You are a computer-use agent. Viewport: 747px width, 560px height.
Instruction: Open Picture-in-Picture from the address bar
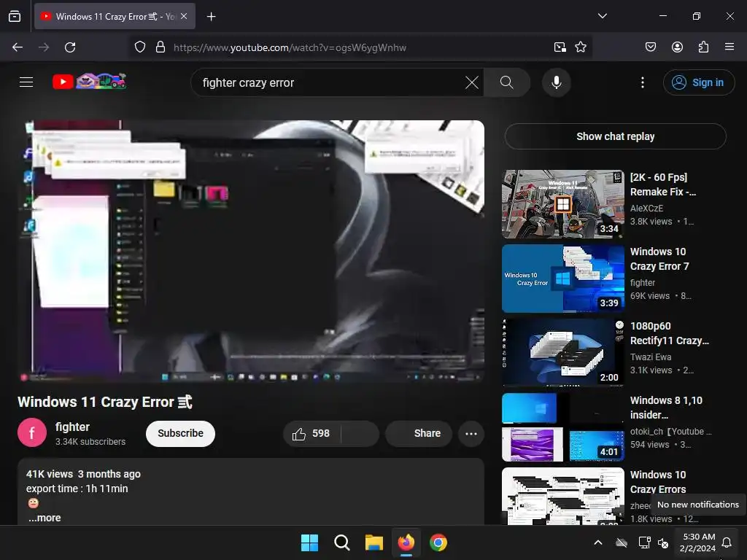click(x=560, y=47)
